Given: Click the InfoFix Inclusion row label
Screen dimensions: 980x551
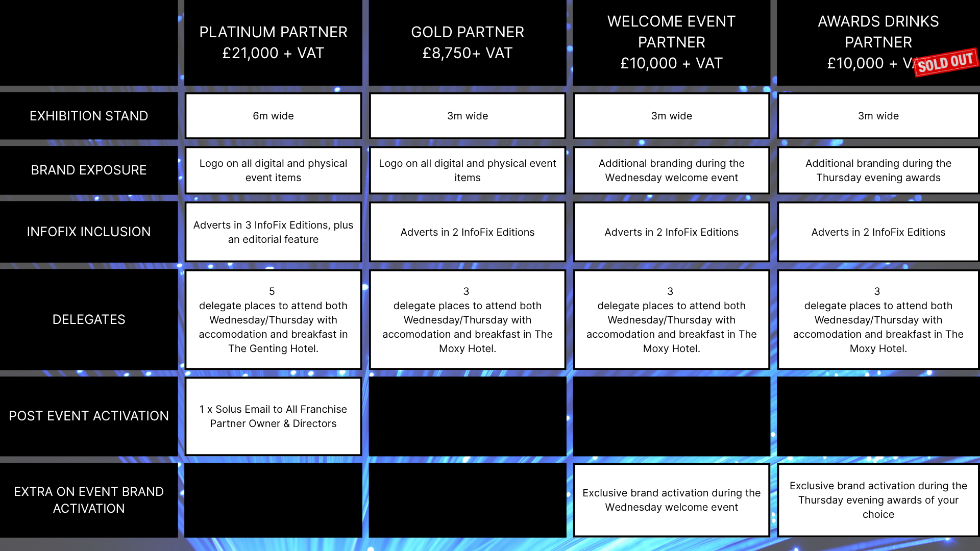Looking at the screenshot, I should pos(89,232).
